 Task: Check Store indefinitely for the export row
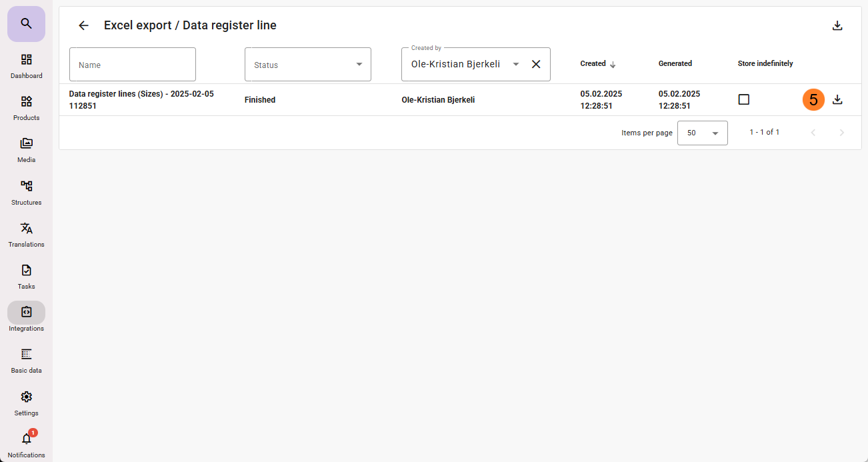744,99
